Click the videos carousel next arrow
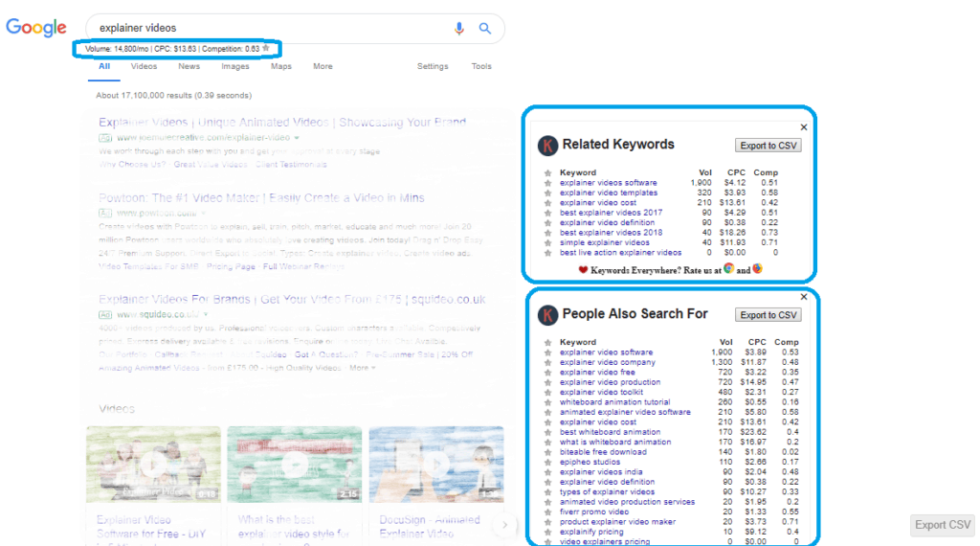Screen dimensions: 980x546 504,525
